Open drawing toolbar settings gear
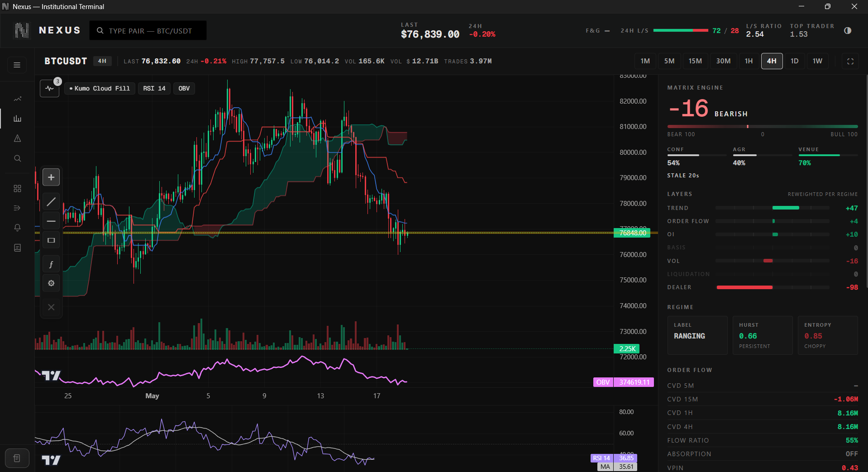 [51, 283]
